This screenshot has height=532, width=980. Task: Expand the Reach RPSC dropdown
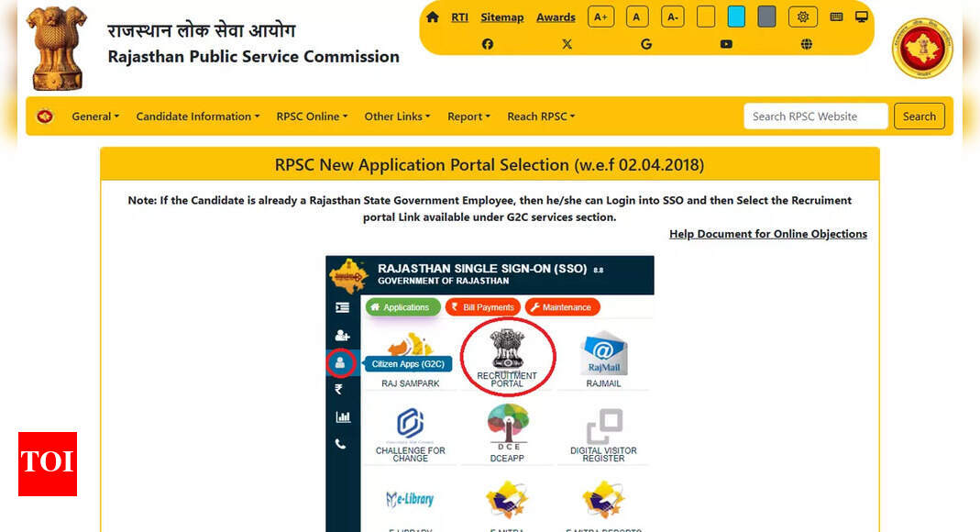541,116
